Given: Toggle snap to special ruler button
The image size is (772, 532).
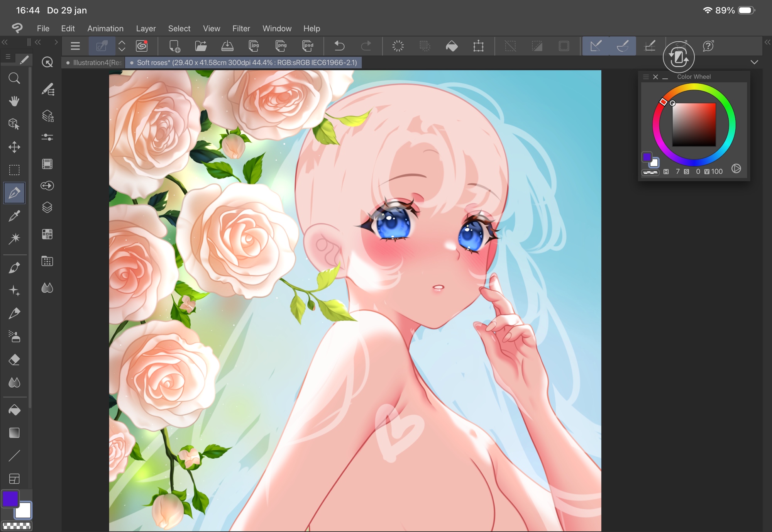Looking at the screenshot, I should (623, 46).
